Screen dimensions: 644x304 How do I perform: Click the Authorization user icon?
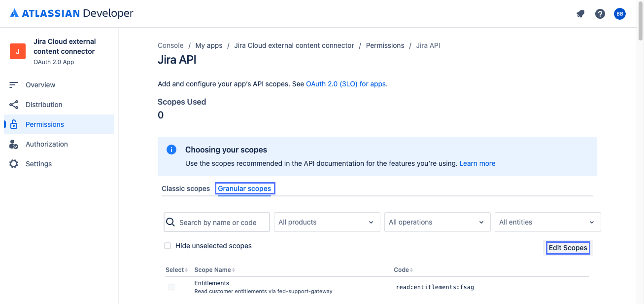click(x=14, y=144)
